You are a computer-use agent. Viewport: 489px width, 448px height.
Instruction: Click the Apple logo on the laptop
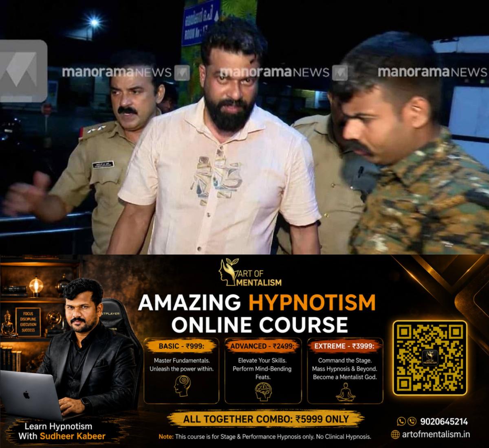pos(27,394)
